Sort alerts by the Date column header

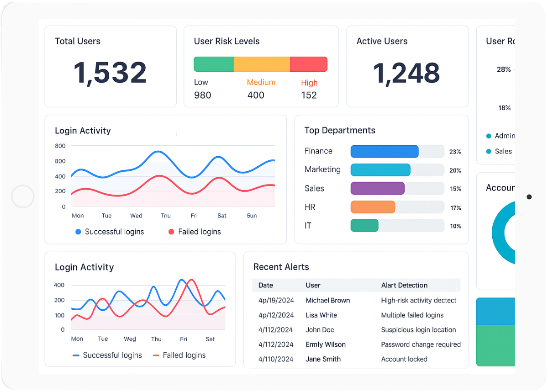[266, 286]
